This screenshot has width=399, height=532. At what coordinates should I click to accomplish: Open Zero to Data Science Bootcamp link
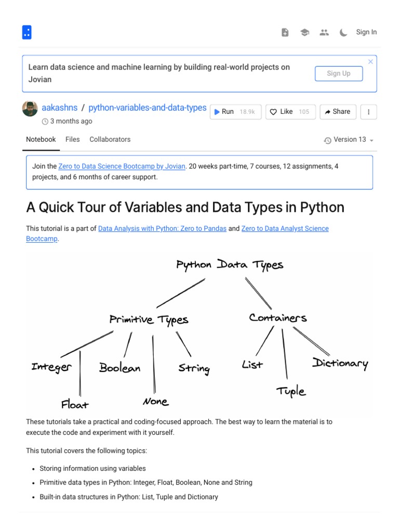[122, 166]
